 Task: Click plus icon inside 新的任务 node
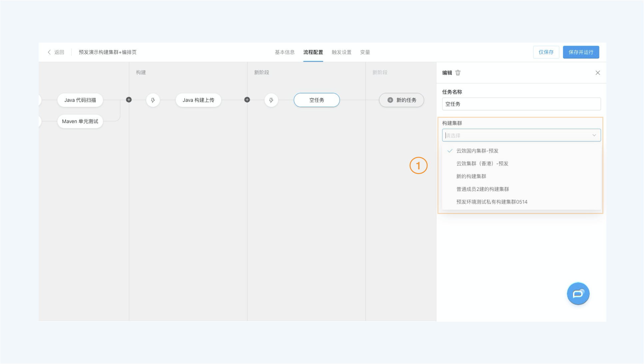pyautogui.click(x=390, y=100)
